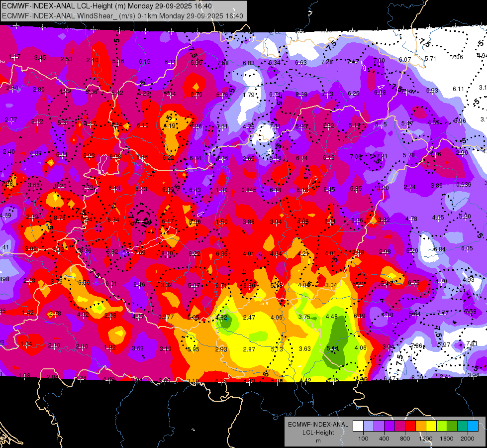Image resolution: width=487 pixels, height=448 pixels.
Task: Click the magenta legend swatch left of 800
Action: pos(400,426)
